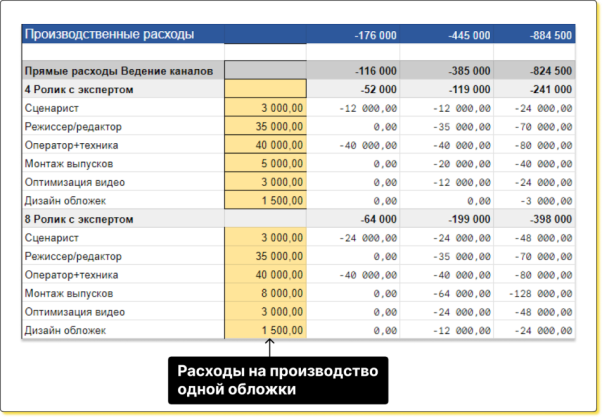Image resolution: width=602 pixels, height=417 pixels.
Task: Click -64 000 in the 8 Ролик row
Action: tap(379, 219)
